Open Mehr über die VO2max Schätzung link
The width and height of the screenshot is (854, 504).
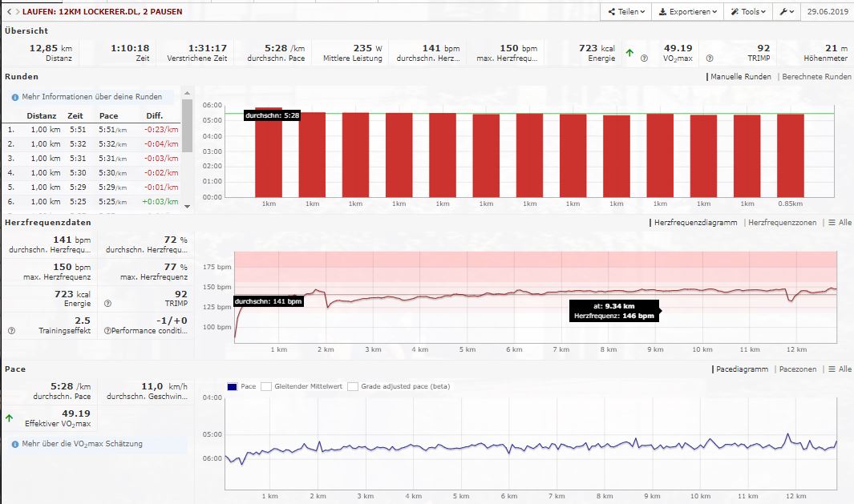[x=82, y=443]
